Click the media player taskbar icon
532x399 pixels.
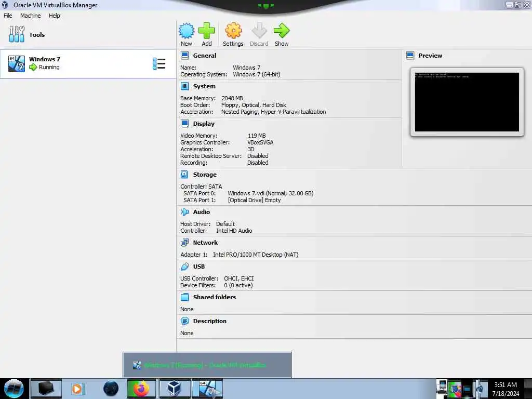pyautogui.click(x=77, y=389)
